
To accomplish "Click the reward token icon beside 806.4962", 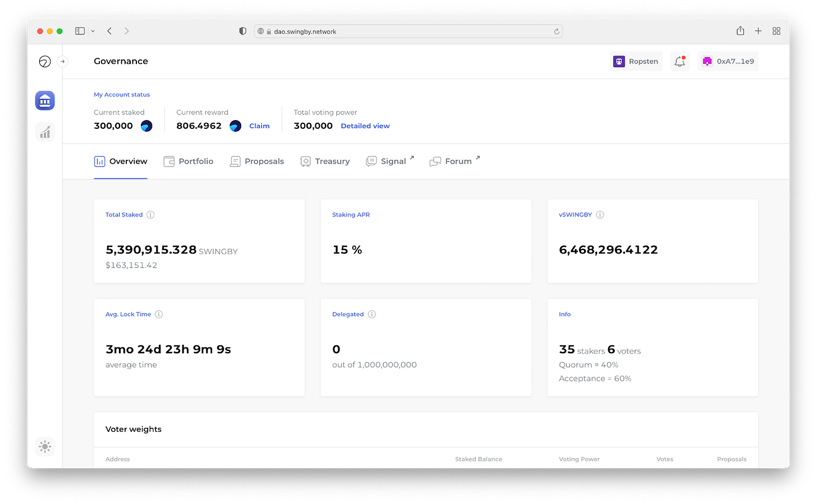I will pos(236,126).
